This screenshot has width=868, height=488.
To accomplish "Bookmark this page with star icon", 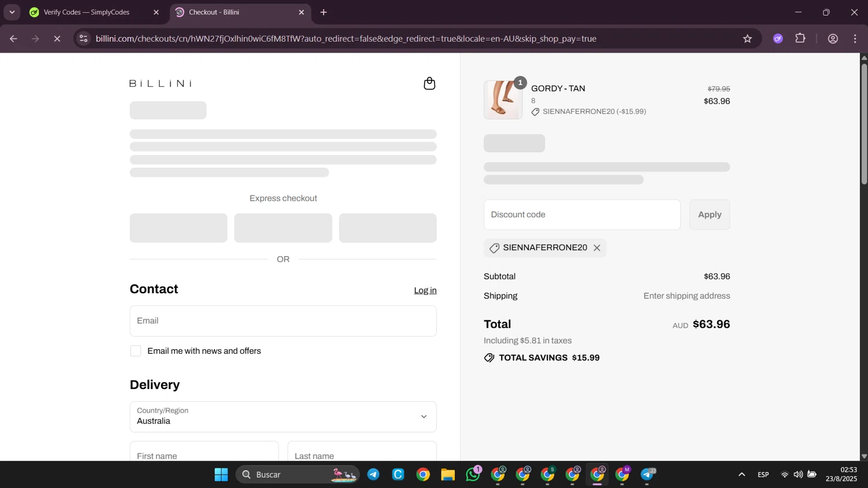I will point(748,39).
